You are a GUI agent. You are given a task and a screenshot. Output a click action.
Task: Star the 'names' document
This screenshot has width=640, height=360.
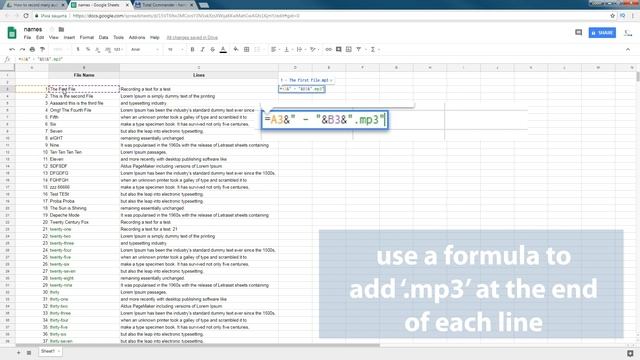coord(52,29)
